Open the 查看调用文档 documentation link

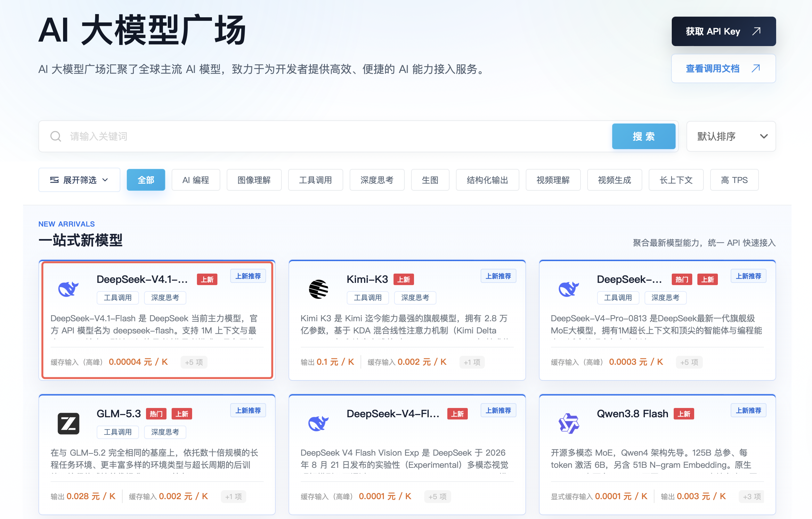tap(723, 68)
